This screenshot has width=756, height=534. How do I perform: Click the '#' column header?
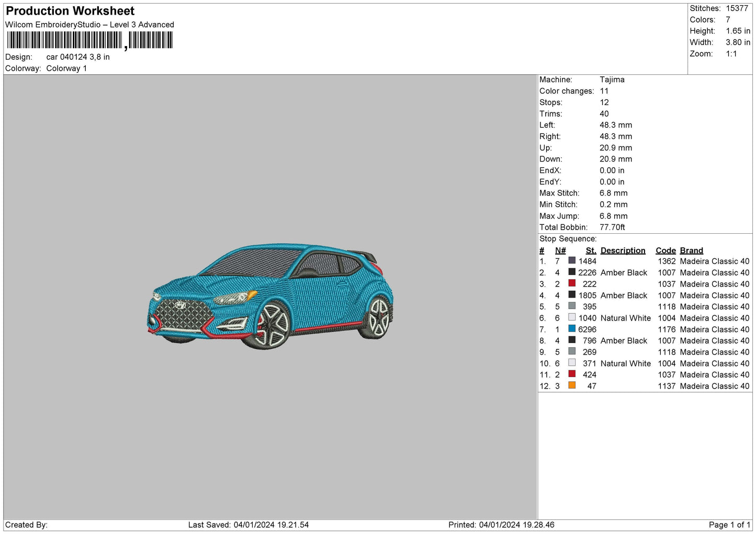click(x=542, y=251)
